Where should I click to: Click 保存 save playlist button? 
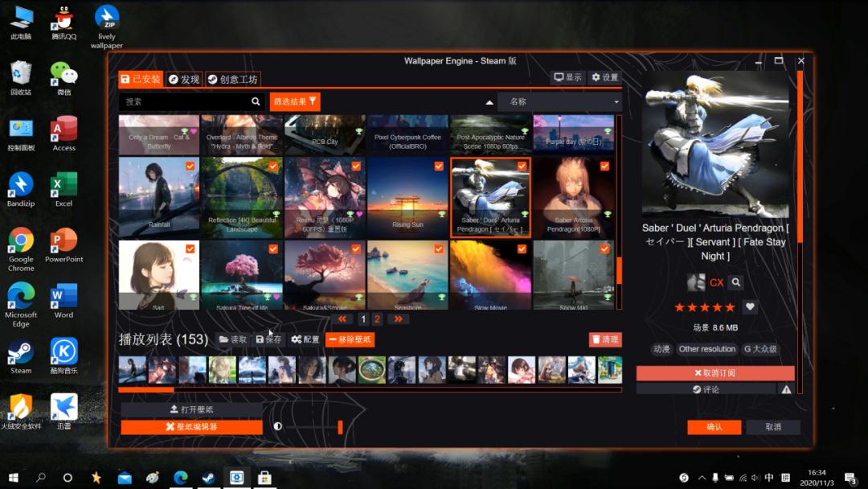[x=268, y=339]
